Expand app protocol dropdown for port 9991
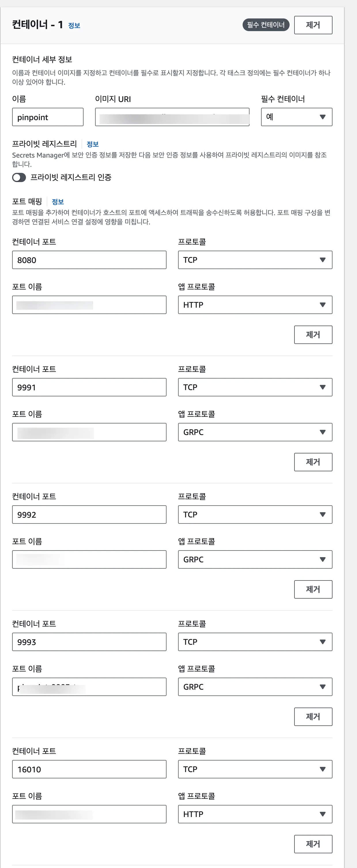Screen dimensions: 357x868 pyautogui.click(x=255, y=432)
